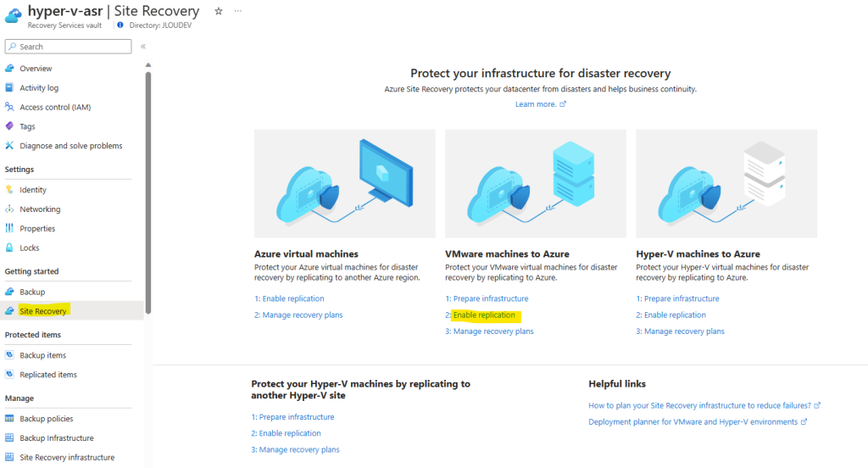Click the sidebar Search field
Viewport: 868px width, 468px height.
click(x=68, y=47)
